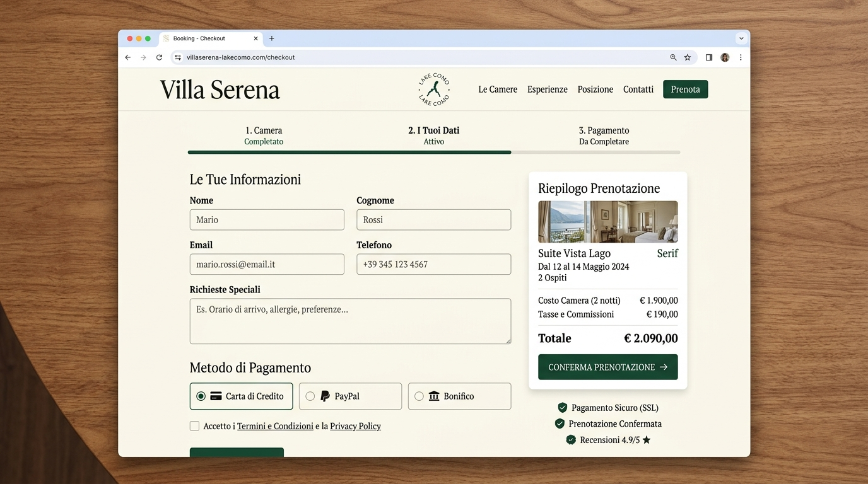Click the partially visible green button at the bottom
The width and height of the screenshot is (868, 484).
tap(237, 452)
